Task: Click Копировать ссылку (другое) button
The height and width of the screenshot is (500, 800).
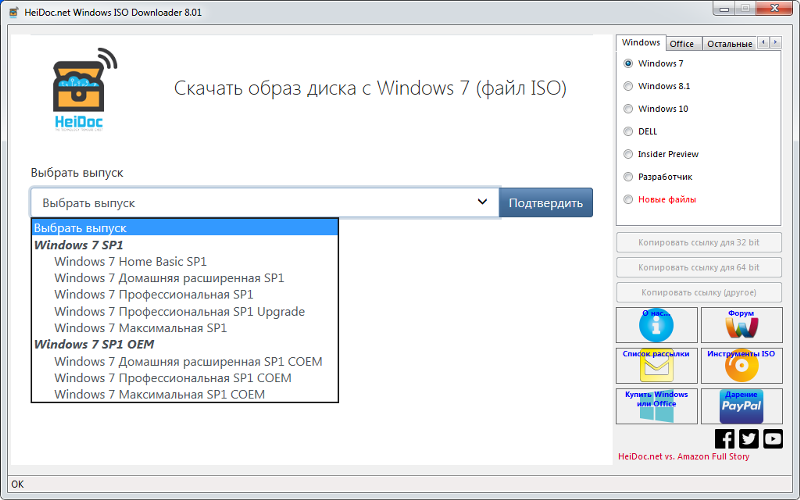Action: 698,292
